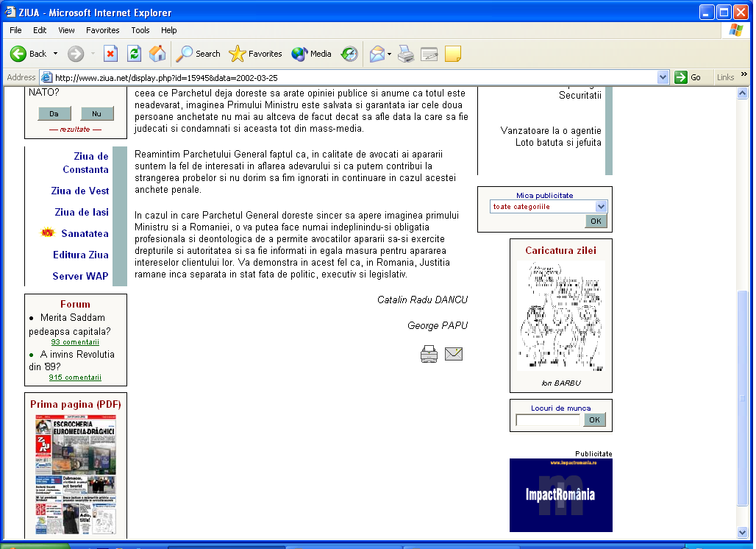Open the Ziua de Iasi link
This screenshot has width=756, height=549.
pos(82,212)
